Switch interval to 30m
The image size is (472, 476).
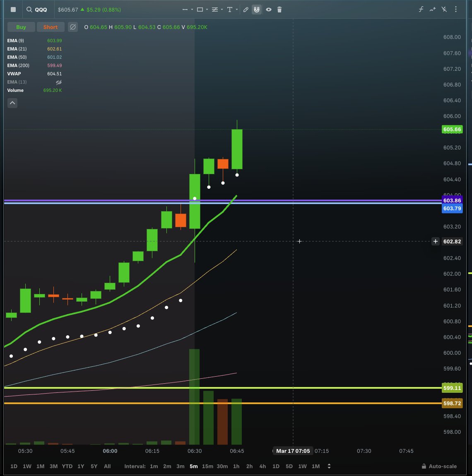[x=222, y=466]
